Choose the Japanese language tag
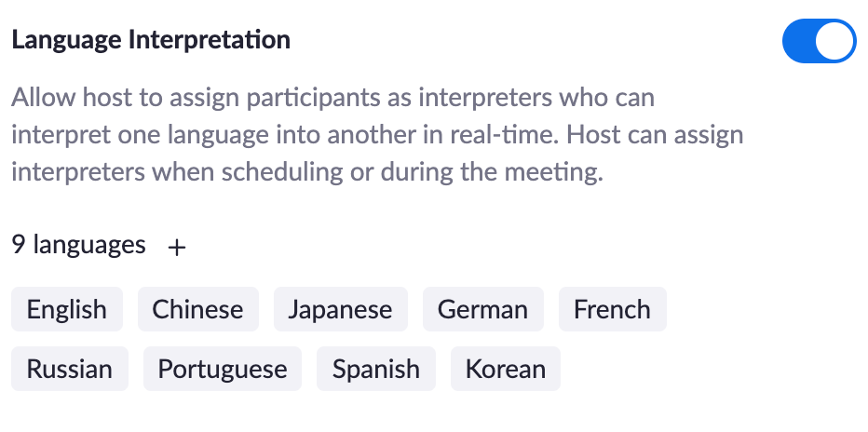Image resolution: width=868 pixels, height=432 pixels. pyautogui.click(x=340, y=309)
